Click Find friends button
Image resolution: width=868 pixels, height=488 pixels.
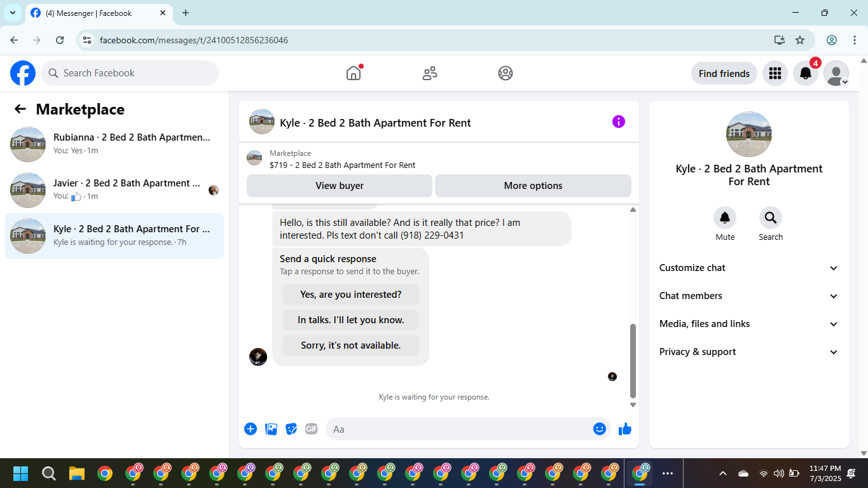pos(724,73)
